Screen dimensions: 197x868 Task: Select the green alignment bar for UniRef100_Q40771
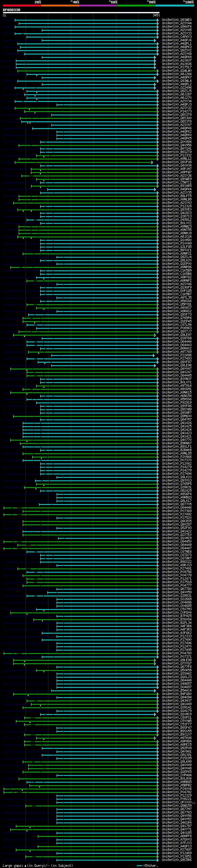84,830
